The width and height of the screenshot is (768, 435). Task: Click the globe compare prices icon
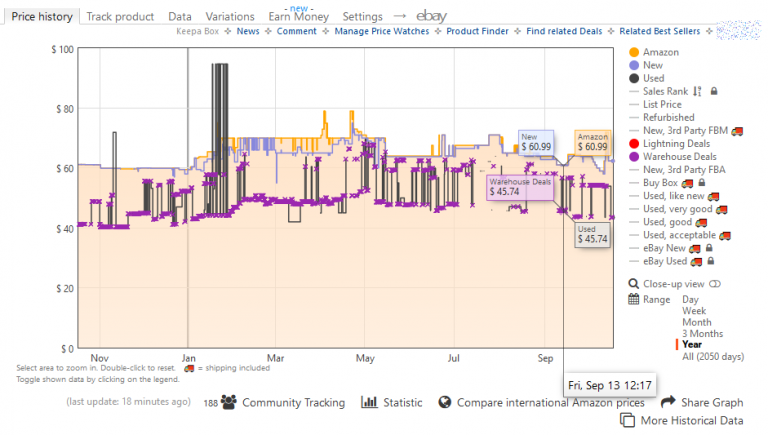(445, 402)
